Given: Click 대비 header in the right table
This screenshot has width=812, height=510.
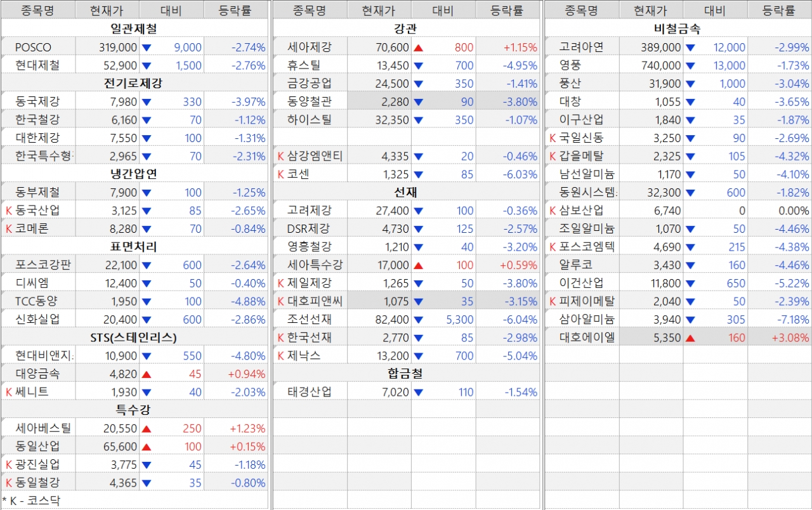Looking at the screenshot, I should [x=715, y=10].
